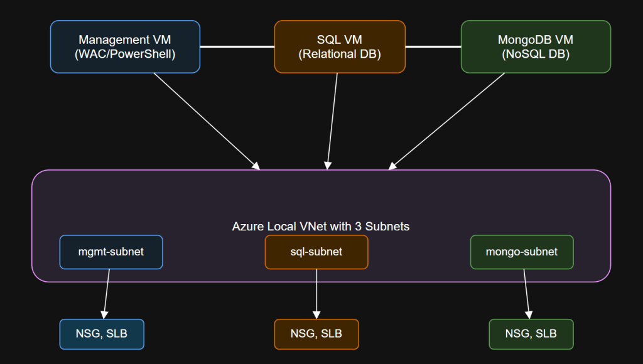643x364 pixels.
Task: Open the NSG, SLB node under mgmt-subnet
Action: 102,334
